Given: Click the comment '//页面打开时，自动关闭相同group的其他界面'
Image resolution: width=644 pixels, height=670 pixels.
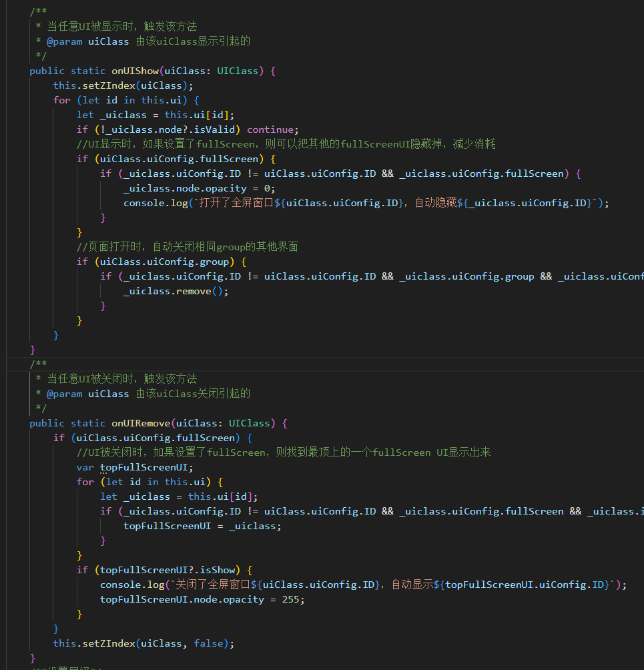Looking at the screenshot, I should click(187, 247).
